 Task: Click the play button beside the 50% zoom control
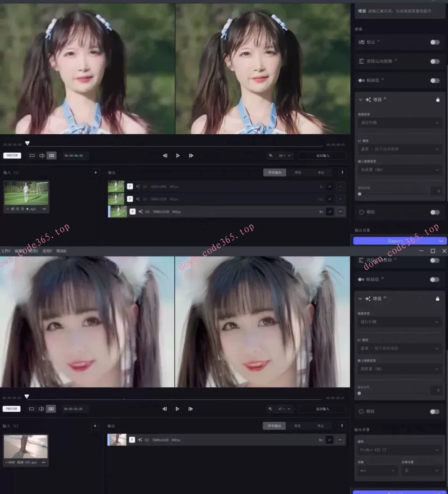click(x=178, y=156)
